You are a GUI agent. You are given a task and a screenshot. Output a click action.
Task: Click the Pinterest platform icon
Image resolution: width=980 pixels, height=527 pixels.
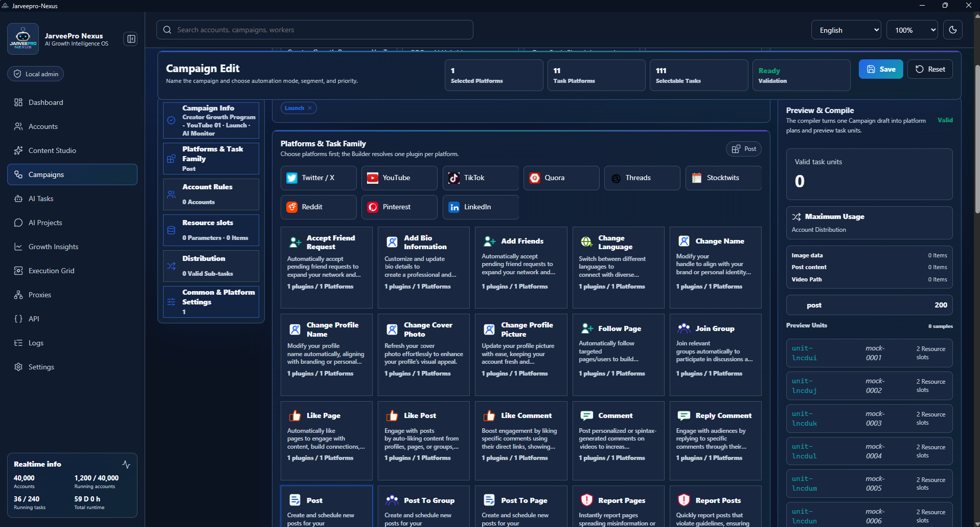373,207
